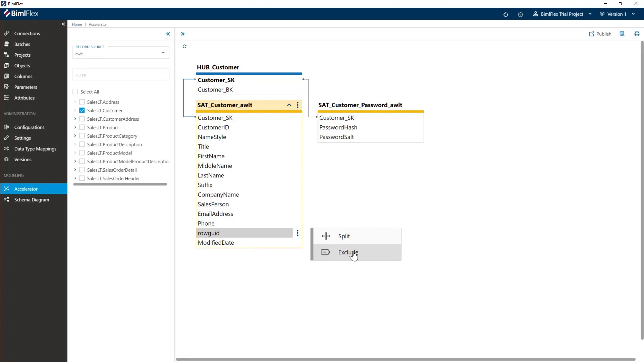Check SalesLT.SalesOrderHeader checkbox
The height and width of the screenshot is (362, 644).
coord(82,178)
